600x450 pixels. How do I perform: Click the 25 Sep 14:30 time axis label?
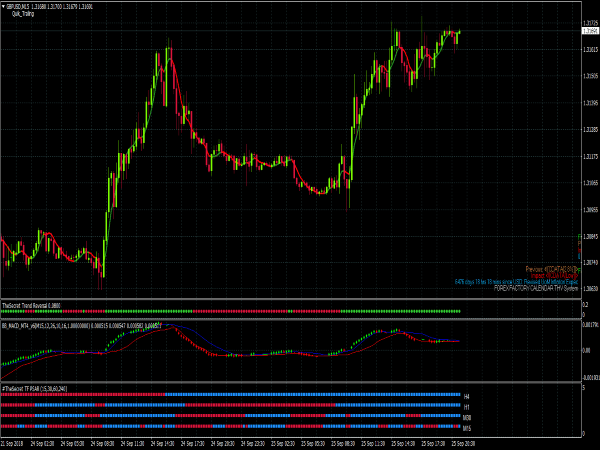403,443
